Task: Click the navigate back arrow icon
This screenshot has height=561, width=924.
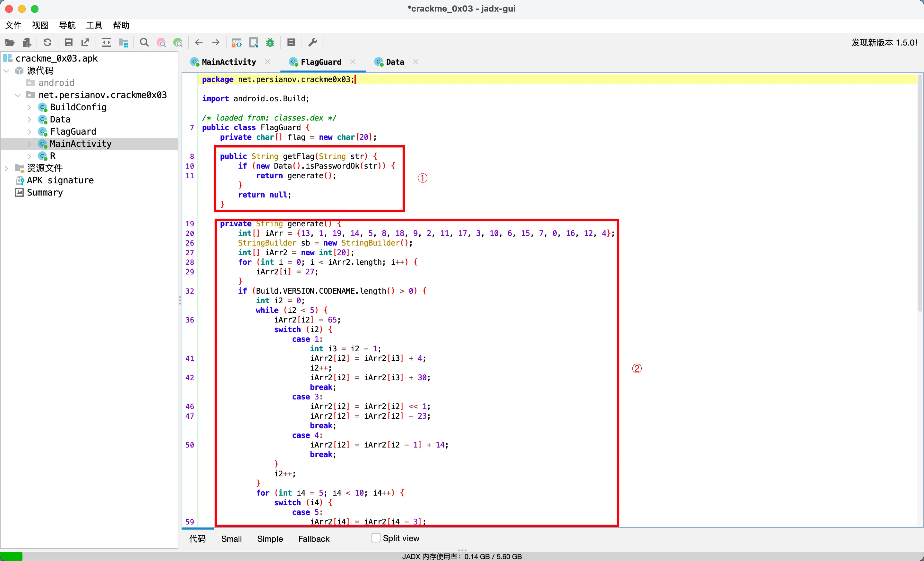Action: [x=199, y=43]
